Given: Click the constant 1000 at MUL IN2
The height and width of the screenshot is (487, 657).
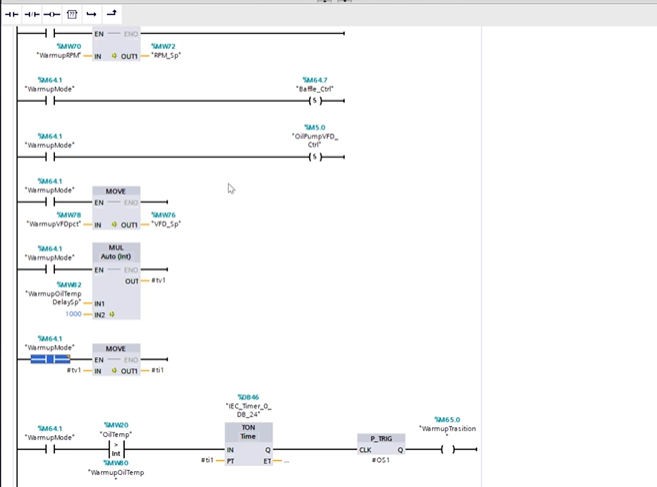Looking at the screenshot, I should pos(73,314).
